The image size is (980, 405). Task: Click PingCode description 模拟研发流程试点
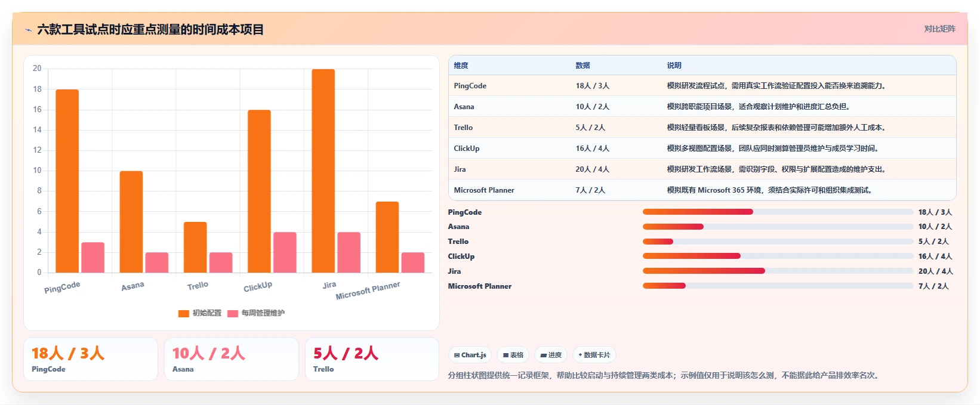[x=778, y=86]
